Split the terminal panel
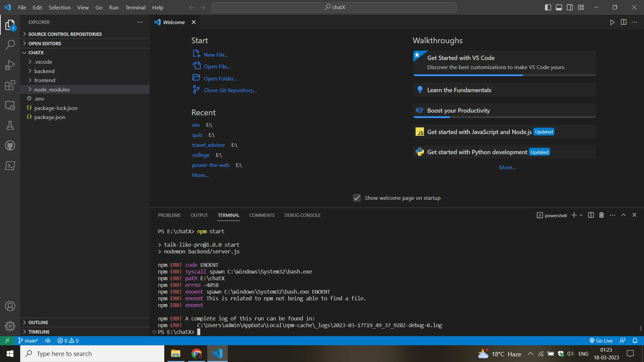The width and height of the screenshot is (644, 362). click(x=591, y=215)
